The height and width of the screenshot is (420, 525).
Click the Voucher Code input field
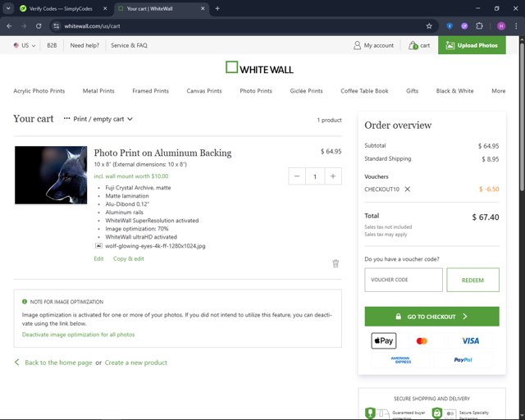[x=404, y=280]
